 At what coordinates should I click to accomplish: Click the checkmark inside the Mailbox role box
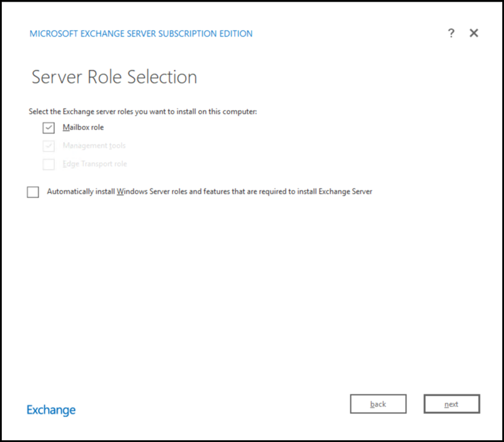(49, 128)
